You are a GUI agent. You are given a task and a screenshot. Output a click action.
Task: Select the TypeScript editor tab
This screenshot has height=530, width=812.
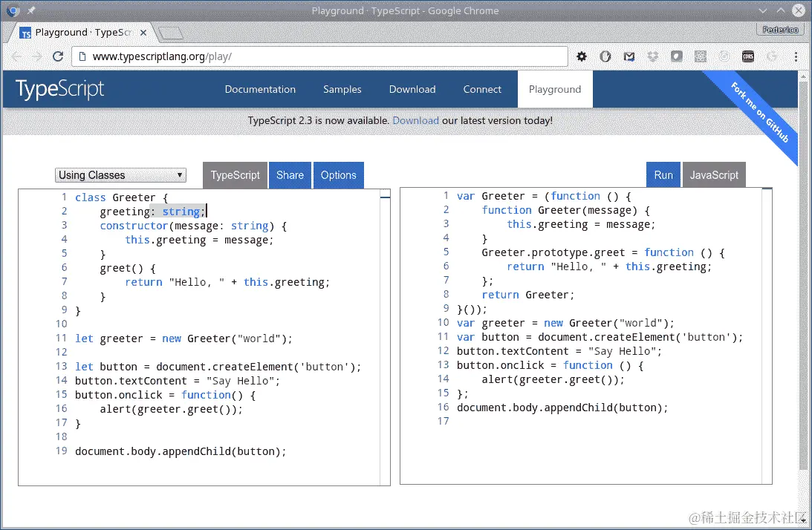tap(235, 175)
